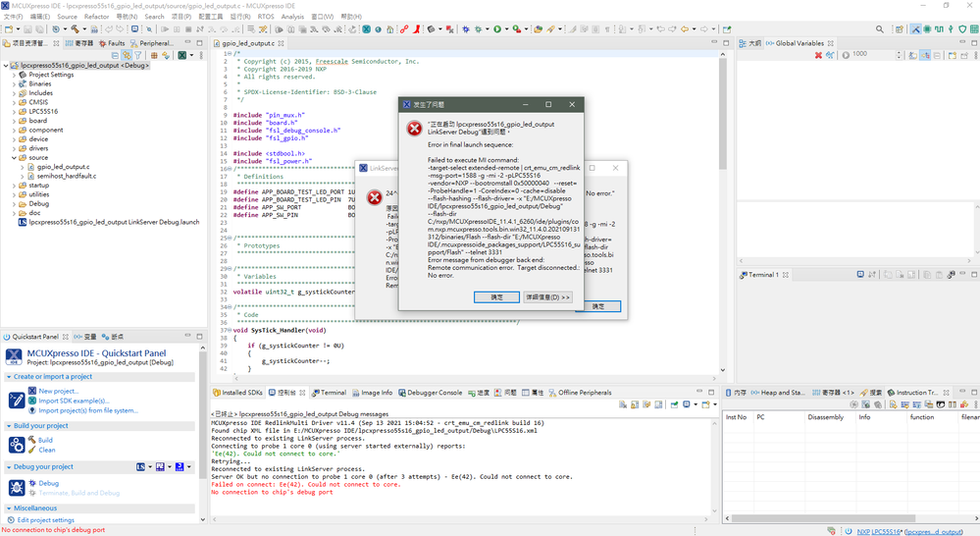Click the Build hammer icon in main toolbar
980x536 pixels.
pyautogui.click(x=75, y=29)
